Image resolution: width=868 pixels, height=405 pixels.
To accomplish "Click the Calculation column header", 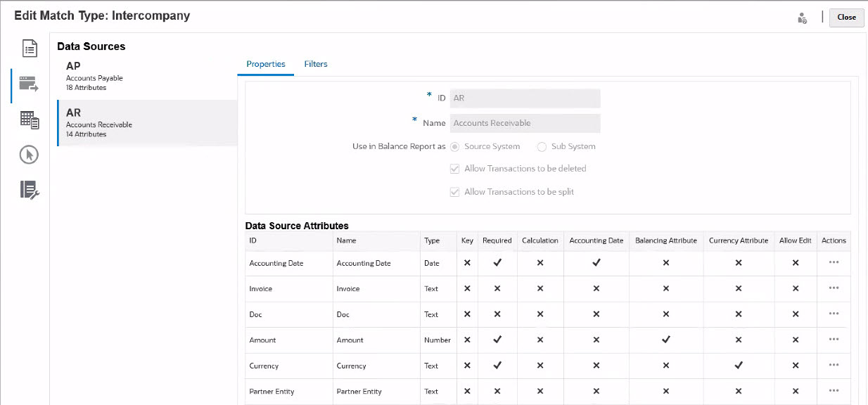I will (540, 240).
